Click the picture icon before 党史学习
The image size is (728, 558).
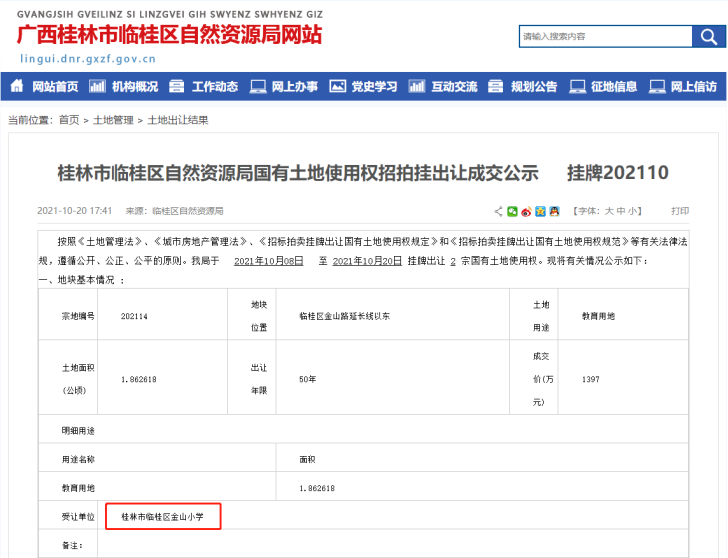(x=337, y=87)
